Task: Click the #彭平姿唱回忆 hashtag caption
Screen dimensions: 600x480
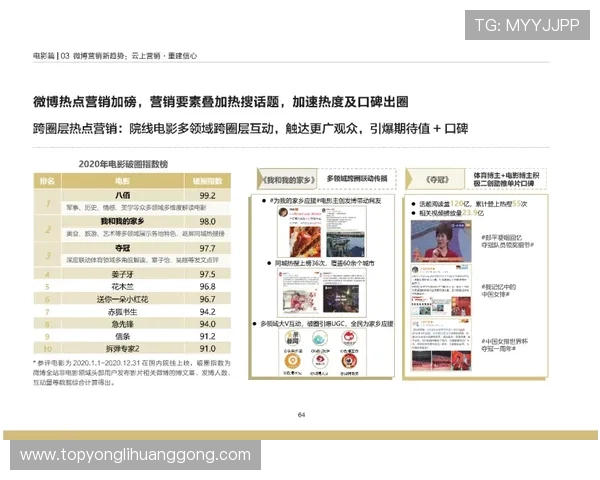Action: point(507,241)
